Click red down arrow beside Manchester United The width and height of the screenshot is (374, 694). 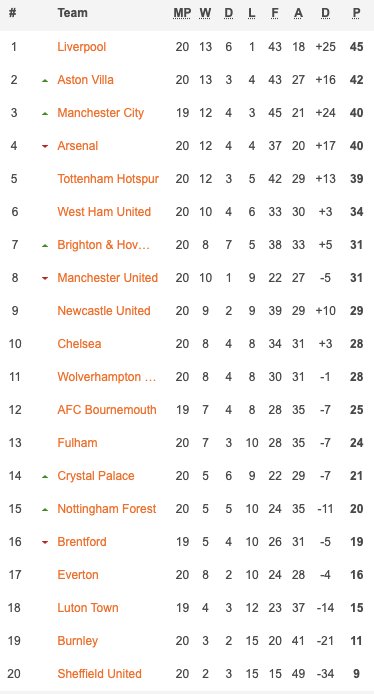pyautogui.click(x=45, y=278)
